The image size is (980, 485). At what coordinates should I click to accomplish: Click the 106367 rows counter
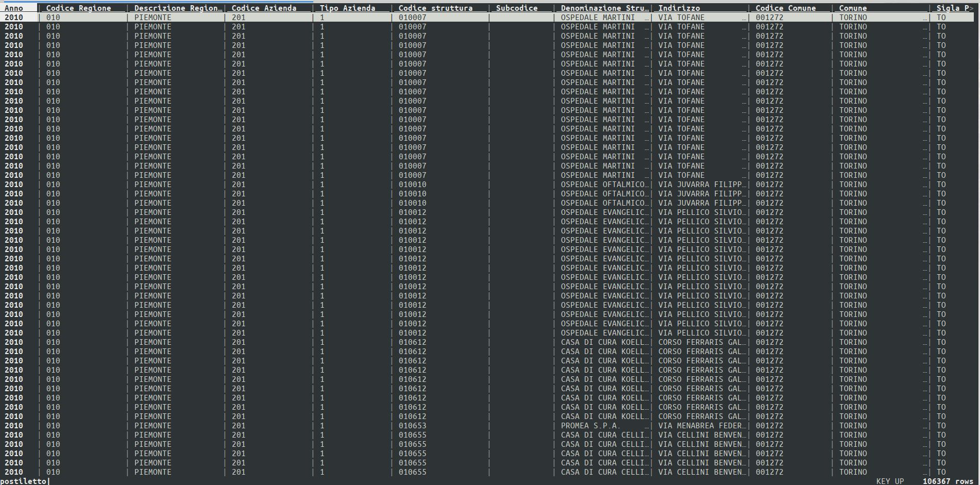click(x=948, y=481)
